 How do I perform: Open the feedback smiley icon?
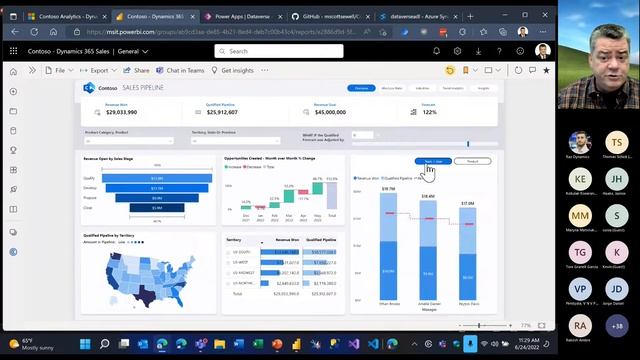click(x=520, y=51)
